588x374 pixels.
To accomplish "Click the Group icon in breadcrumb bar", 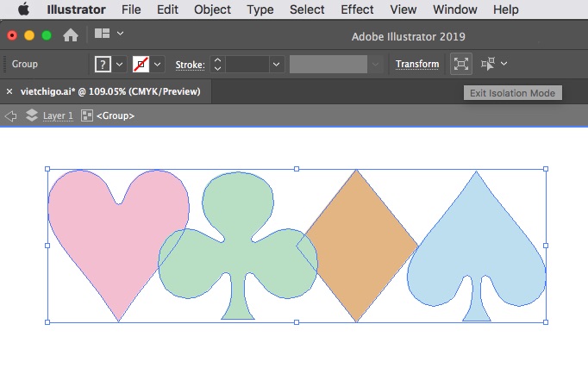I will pos(87,115).
